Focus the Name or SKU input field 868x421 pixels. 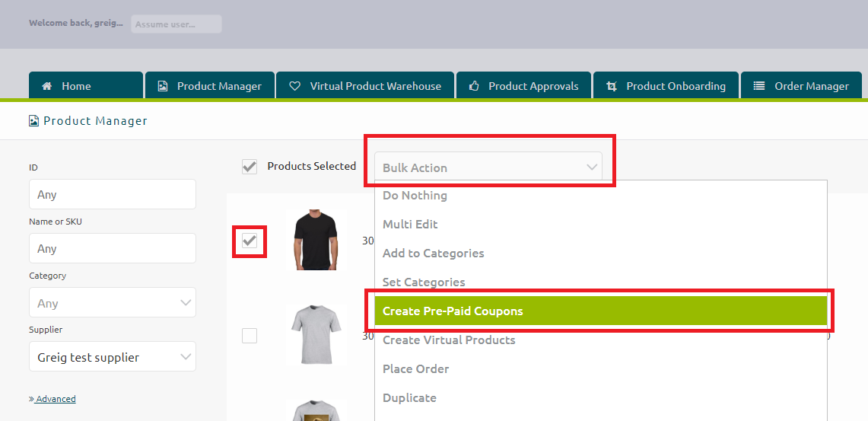tap(113, 248)
